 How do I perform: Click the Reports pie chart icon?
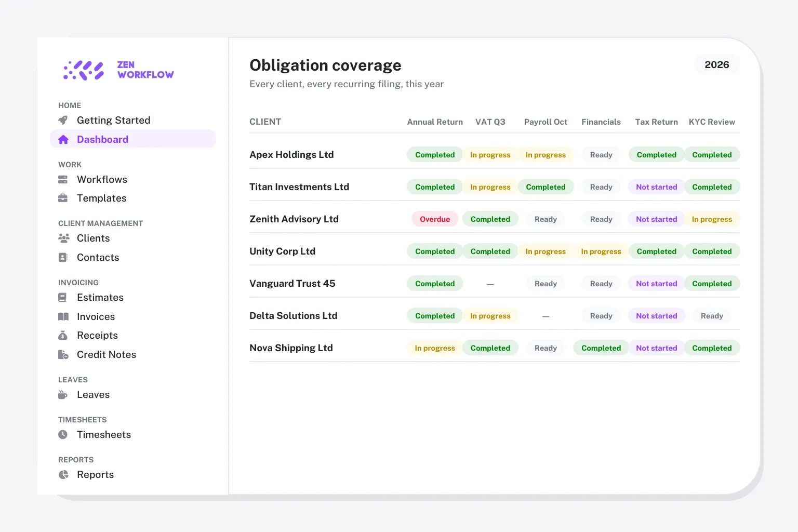coord(63,474)
